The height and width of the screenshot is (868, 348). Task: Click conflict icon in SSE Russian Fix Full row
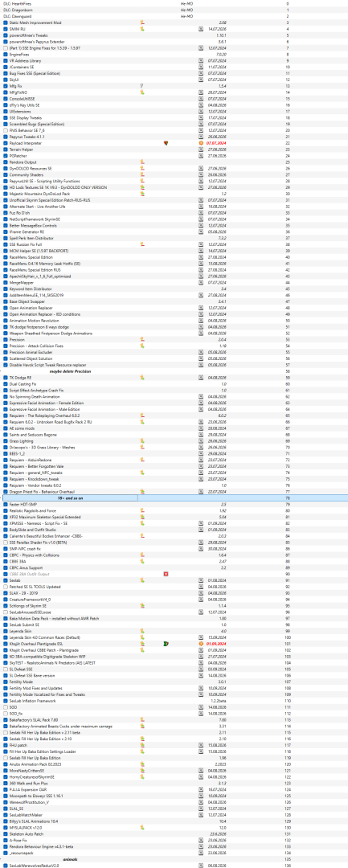click(x=141, y=244)
